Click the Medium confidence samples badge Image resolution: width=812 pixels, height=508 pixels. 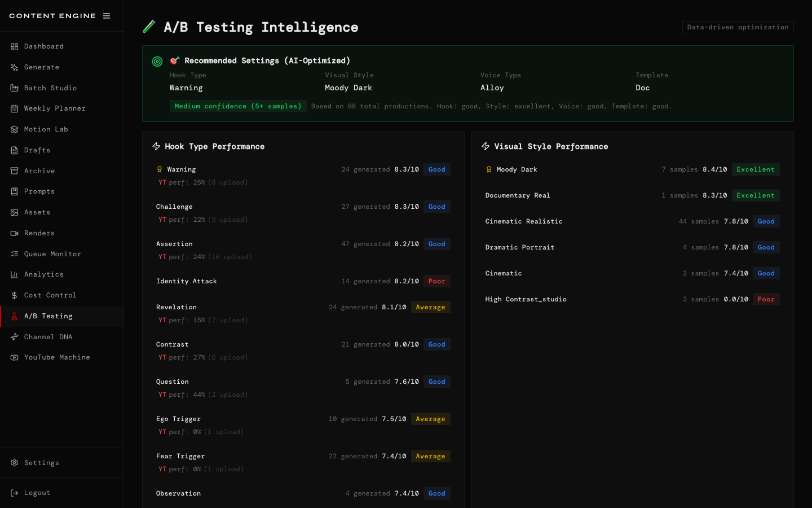[x=237, y=106]
